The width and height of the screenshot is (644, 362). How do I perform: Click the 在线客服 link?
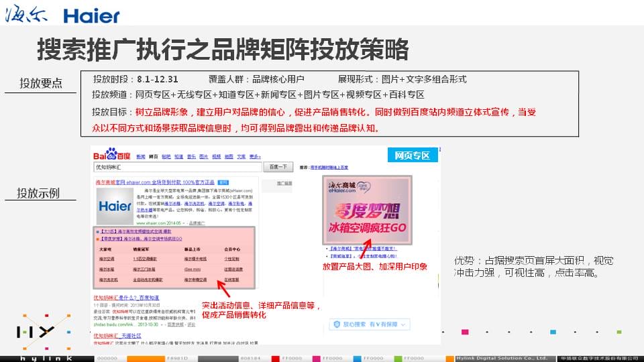click(231, 280)
